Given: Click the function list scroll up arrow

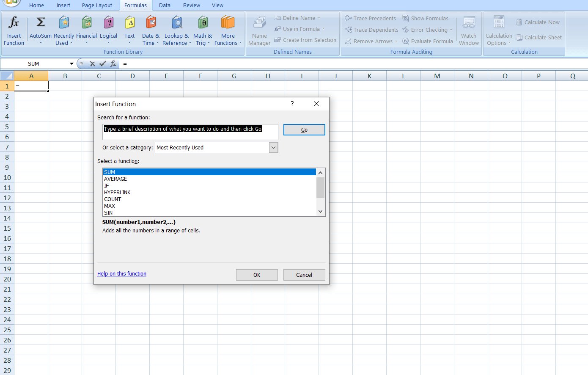Looking at the screenshot, I should [x=320, y=173].
